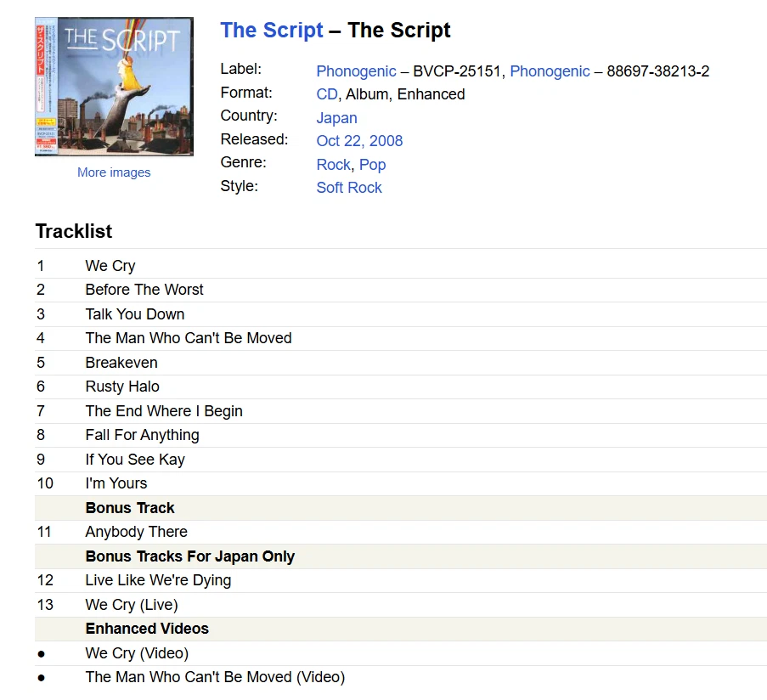Image resolution: width=767 pixels, height=700 pixels.
Task: Open The Script artist page link
Action: (271, 30)
